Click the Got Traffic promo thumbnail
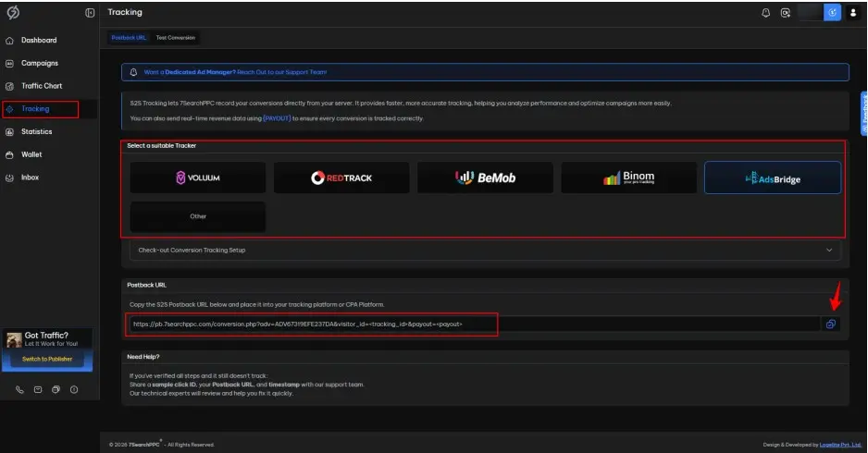 (15, 339)
